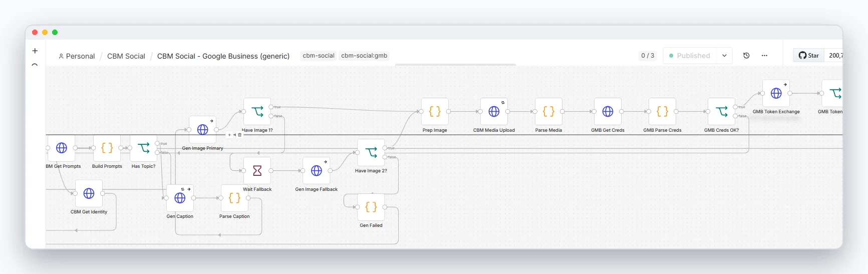Open the Gen Image Fallback HTTP node

pos(317,171)
